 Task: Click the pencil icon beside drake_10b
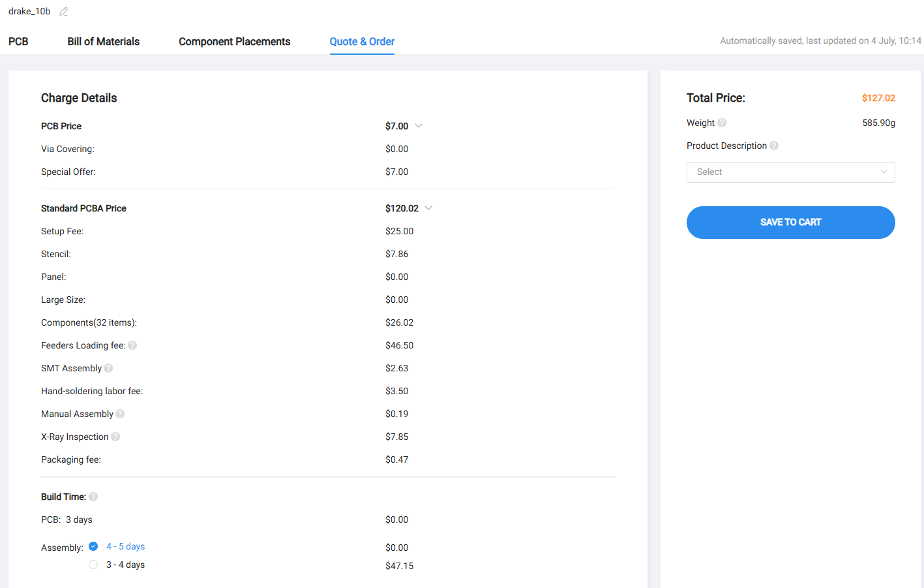[x=64, y=12]
